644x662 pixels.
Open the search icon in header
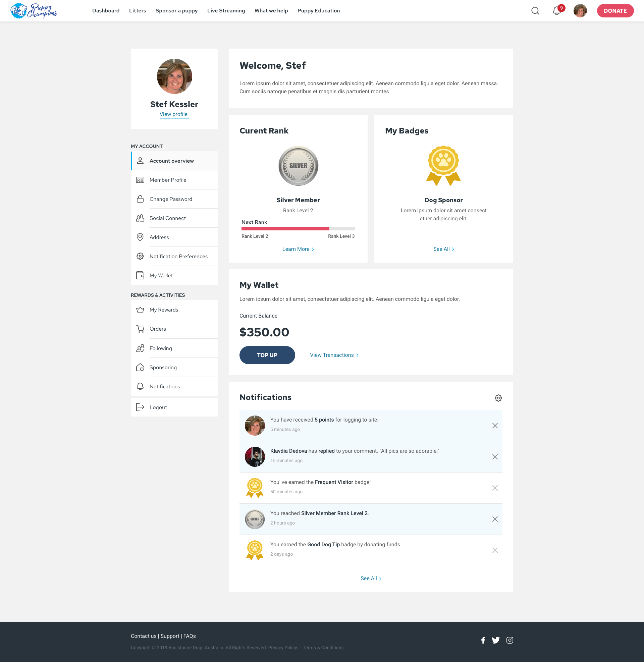pos(535,11)
